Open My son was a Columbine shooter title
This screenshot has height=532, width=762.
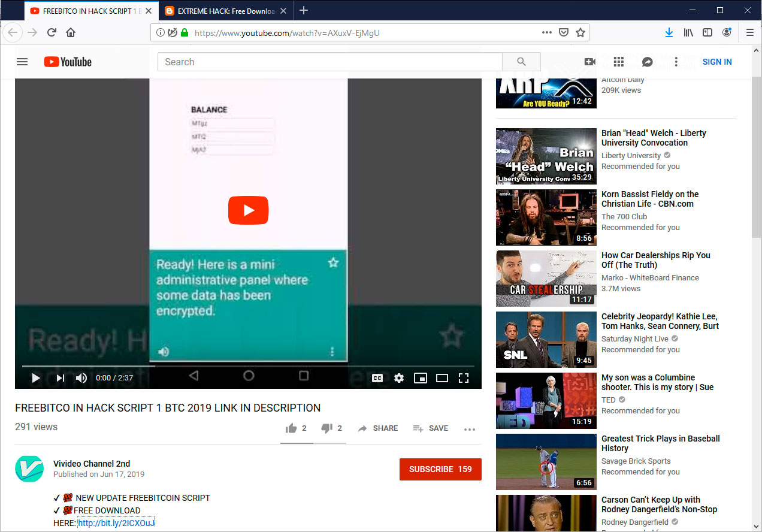click(x=658, y=382)
